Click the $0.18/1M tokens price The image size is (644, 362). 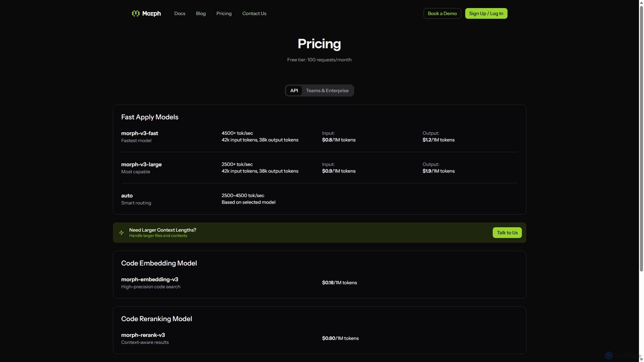tap(339, 283)
